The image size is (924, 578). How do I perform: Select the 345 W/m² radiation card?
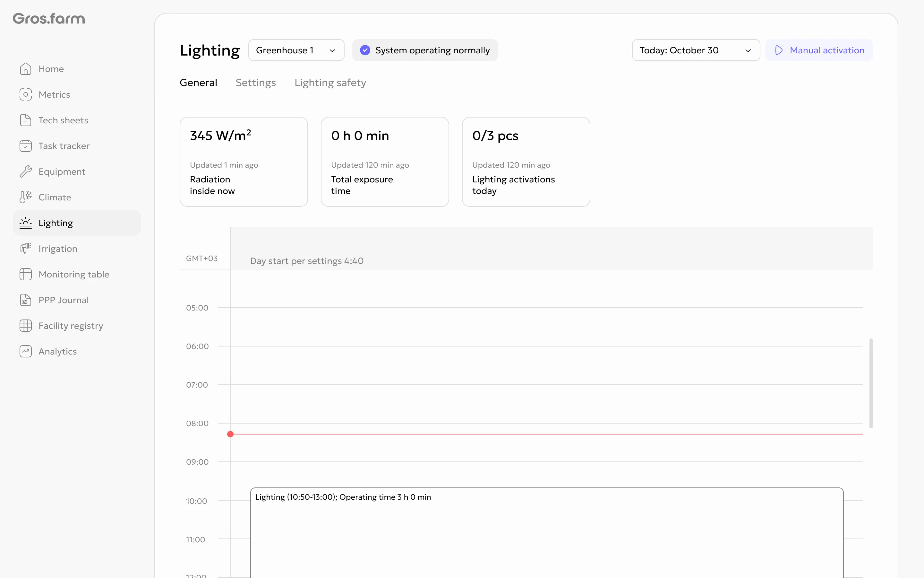point(244,162)
